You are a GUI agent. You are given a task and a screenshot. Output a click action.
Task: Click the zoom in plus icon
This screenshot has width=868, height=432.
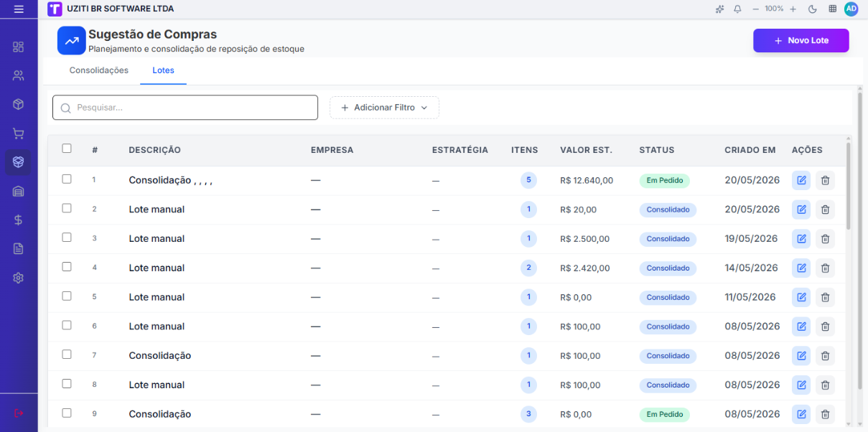[x=793, y=9]
